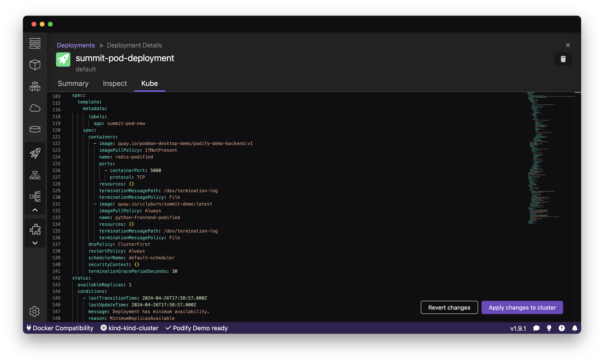The image size is (604, 364).
Task: Click Podify Demo ready status item
Action: [196, 328]
